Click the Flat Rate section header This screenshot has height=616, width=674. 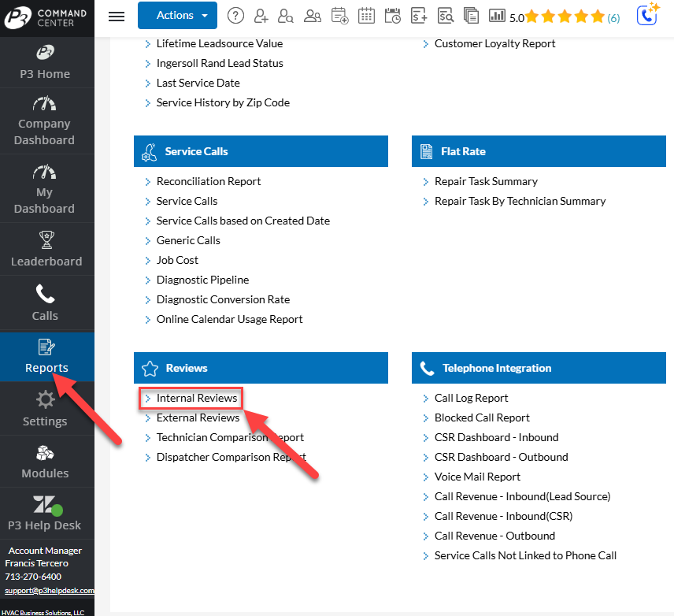[x=539, y=151]
